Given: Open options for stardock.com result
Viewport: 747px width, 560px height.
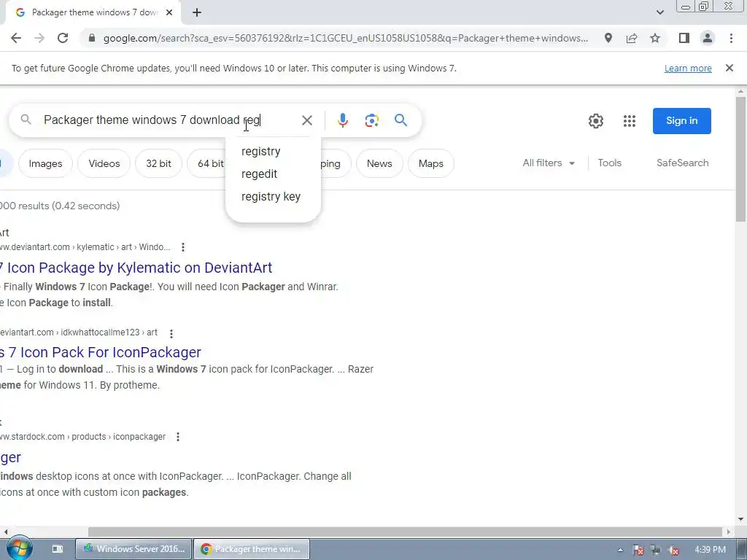Looking at the screenshot, I should point(178,437).
